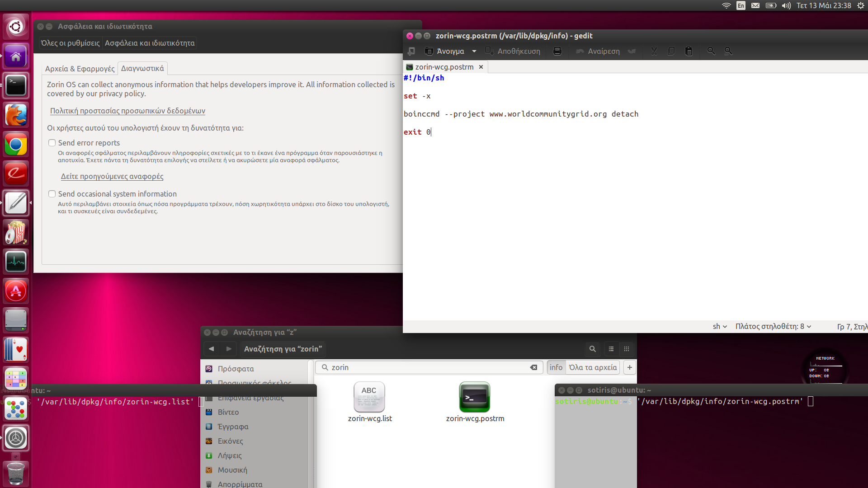Image resolution: width=868 pixels, height=488 pixels.
Task: Open the Πλάτος στηλοθέτη tab width dropdown
Action: 773,326
